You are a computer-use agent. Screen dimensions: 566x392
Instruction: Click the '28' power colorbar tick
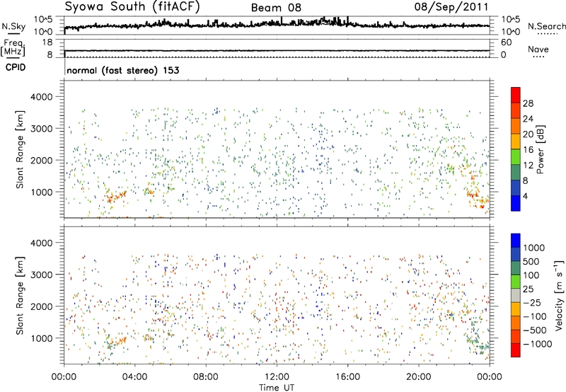click(x=528, y=103)
